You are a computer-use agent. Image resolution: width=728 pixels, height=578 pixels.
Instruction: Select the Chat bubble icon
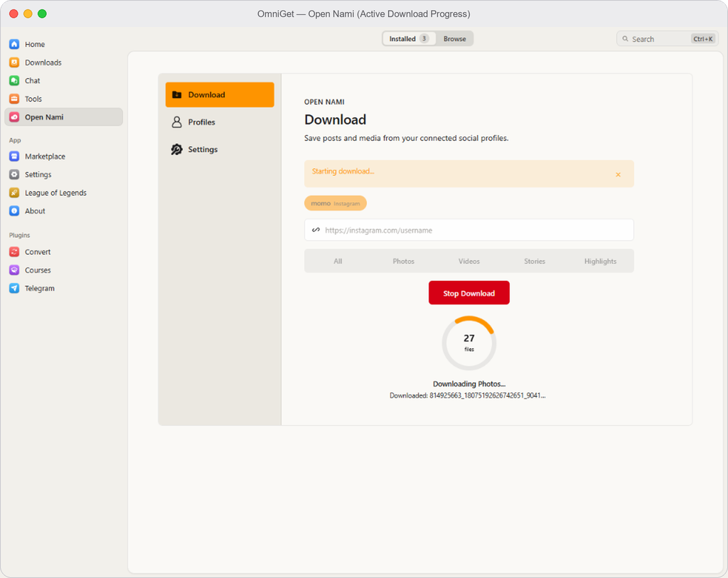[x=14, y=80]
